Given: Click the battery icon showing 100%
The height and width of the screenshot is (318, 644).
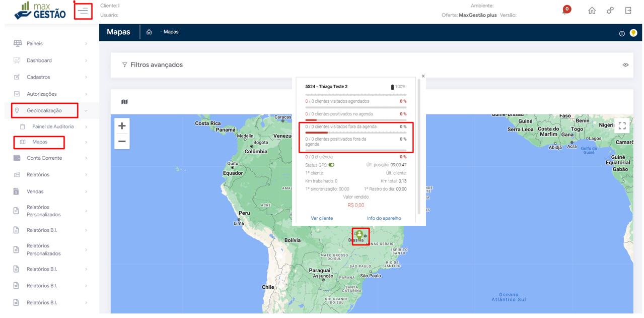Looking at the screenshot, I should [393, 87].
